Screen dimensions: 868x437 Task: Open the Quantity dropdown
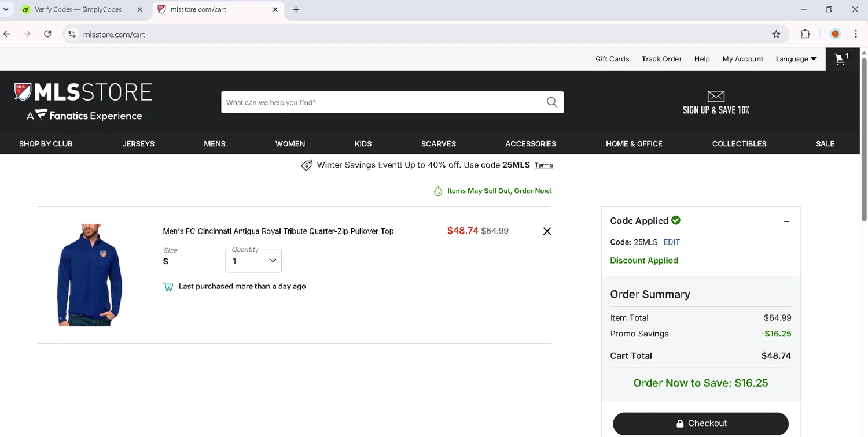click(x=253, y=261)
